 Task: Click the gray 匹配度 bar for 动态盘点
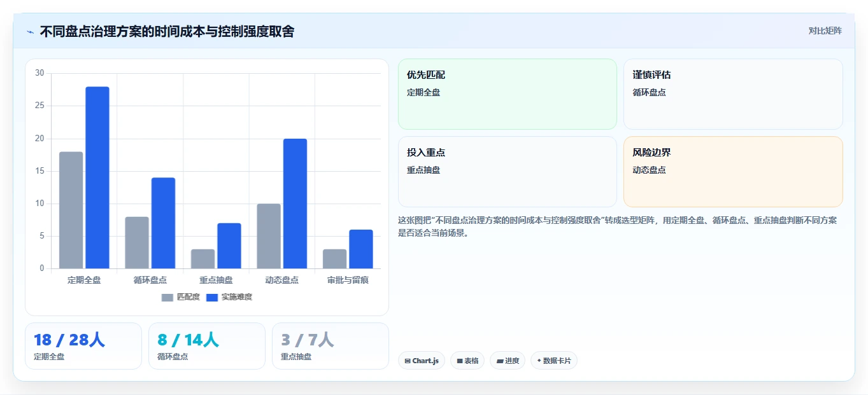269,236
